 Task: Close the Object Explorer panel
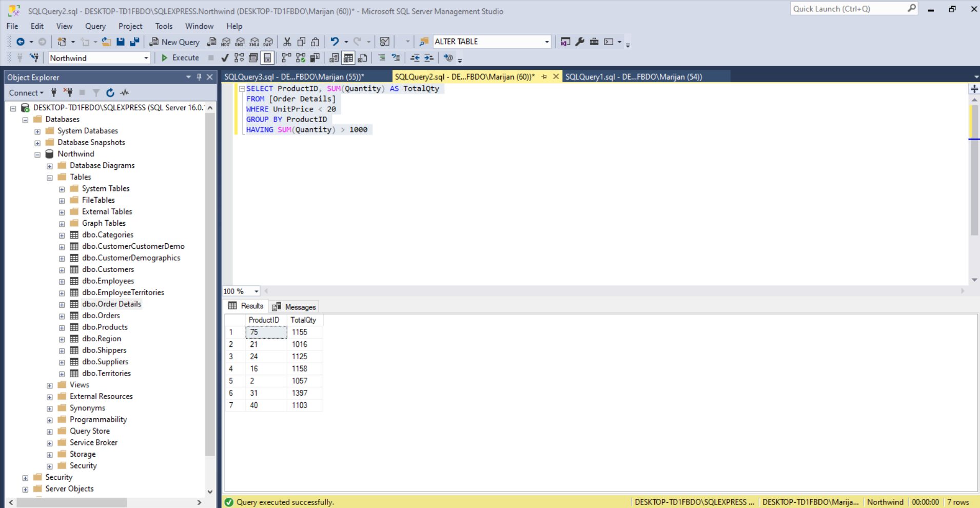pyautogui.click(x=210, y=77)
